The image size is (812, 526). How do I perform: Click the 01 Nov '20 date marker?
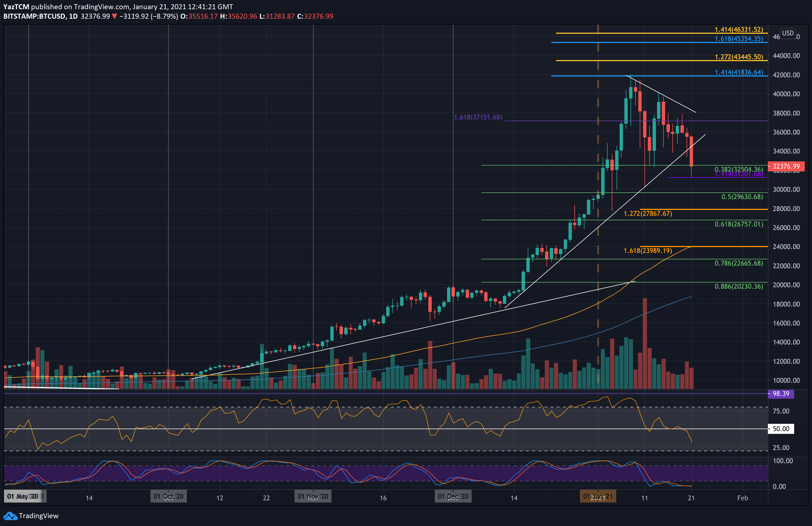(313, 496)
